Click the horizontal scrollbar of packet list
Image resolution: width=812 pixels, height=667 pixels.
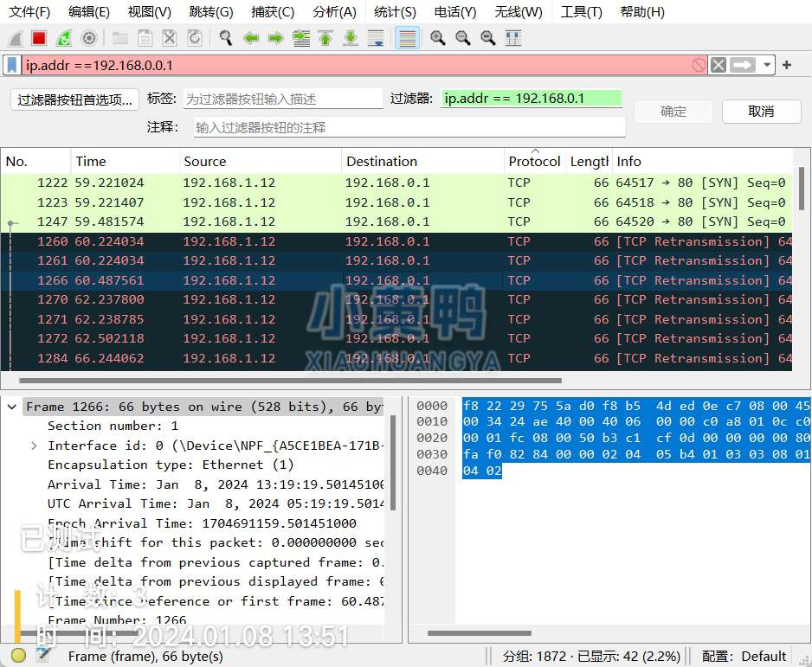click(290, 381)
